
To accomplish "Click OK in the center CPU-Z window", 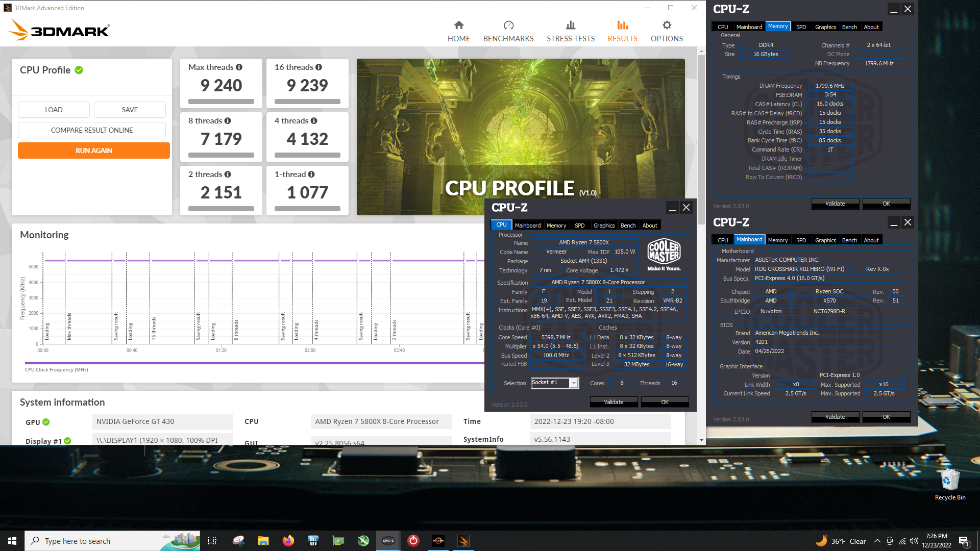I will tap(665, 402).
